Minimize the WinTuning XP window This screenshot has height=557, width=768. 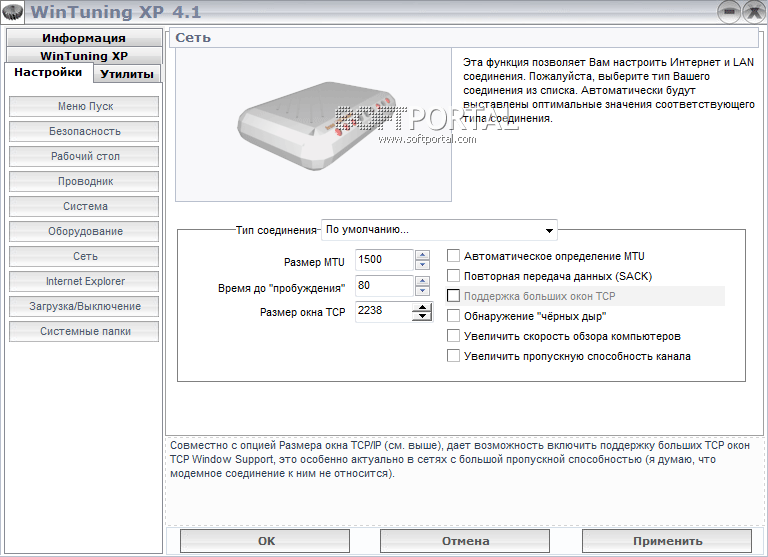(x=729, y=11)
